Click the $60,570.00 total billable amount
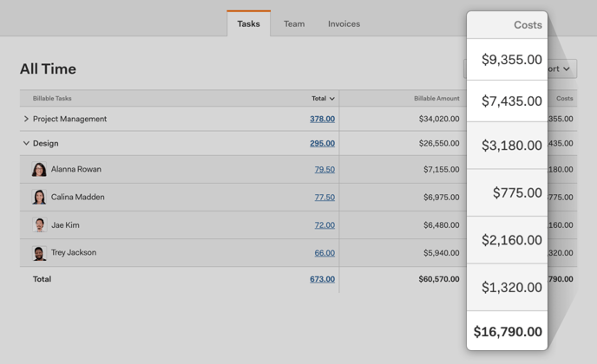Viewport: 597px width, 364px height. point(439,279)
